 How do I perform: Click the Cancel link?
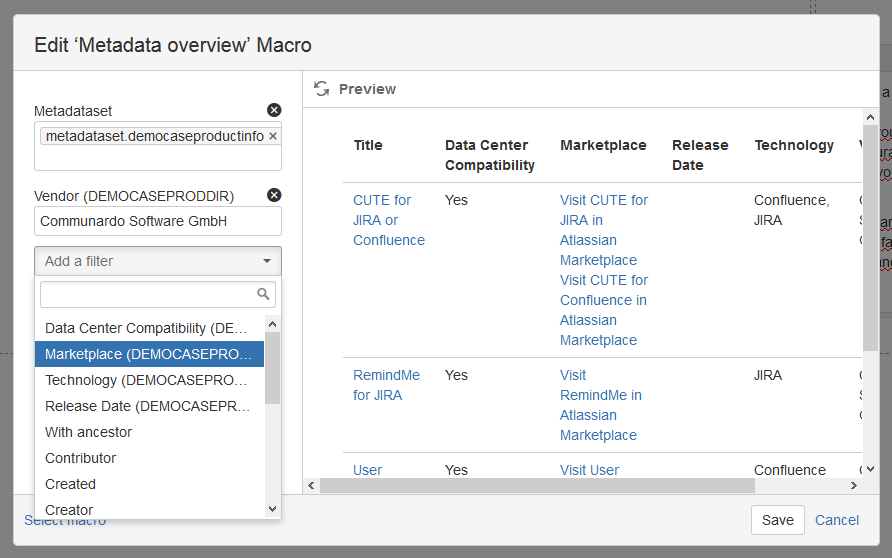pos(837,520)
